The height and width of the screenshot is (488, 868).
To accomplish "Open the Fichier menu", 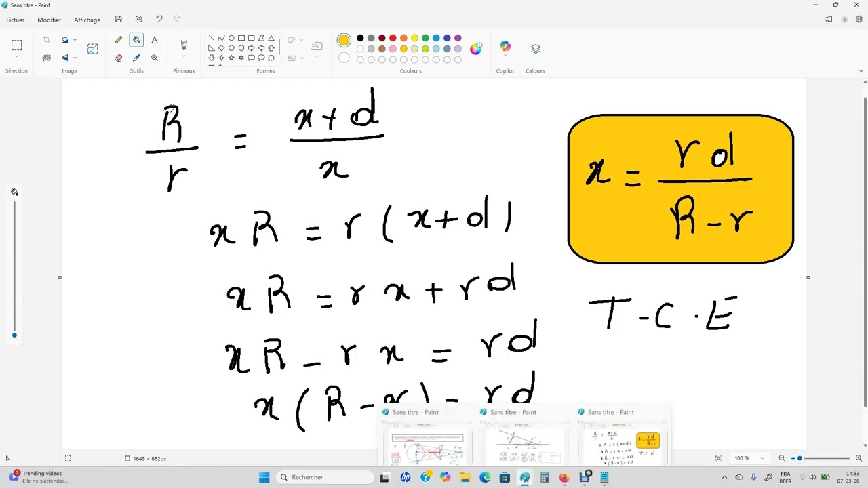I will [x=15, y=20].
